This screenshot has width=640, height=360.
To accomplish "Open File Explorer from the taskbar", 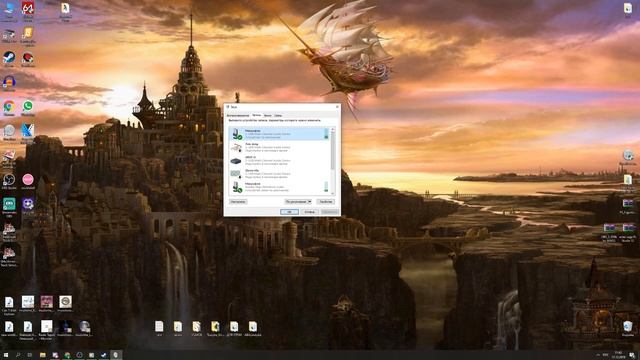I will (42, 355).
